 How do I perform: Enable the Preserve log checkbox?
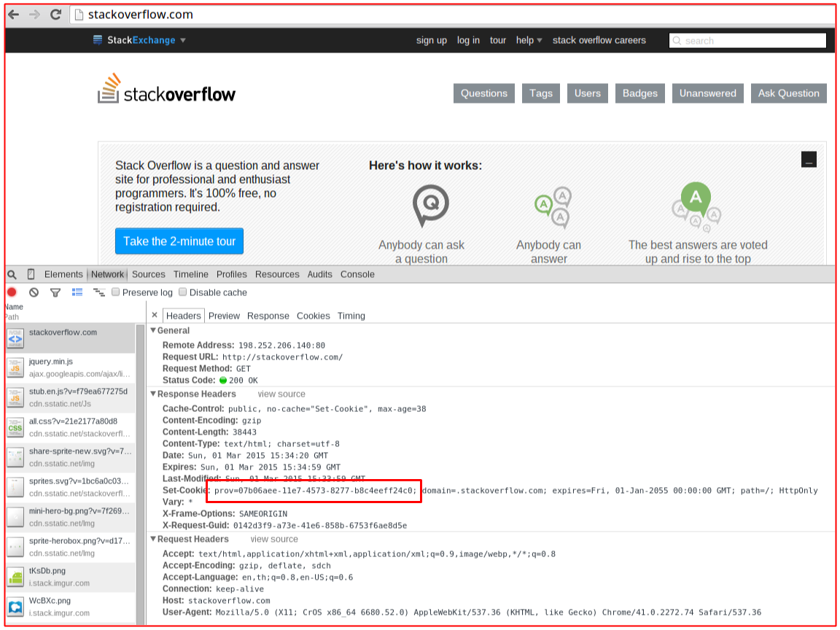click(115, 292)
